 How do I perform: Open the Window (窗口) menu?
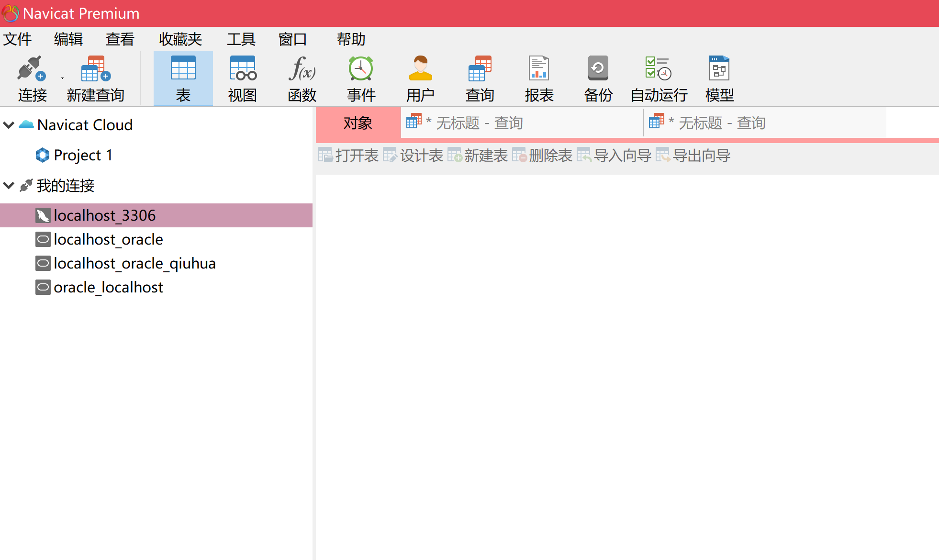point(293,39)
